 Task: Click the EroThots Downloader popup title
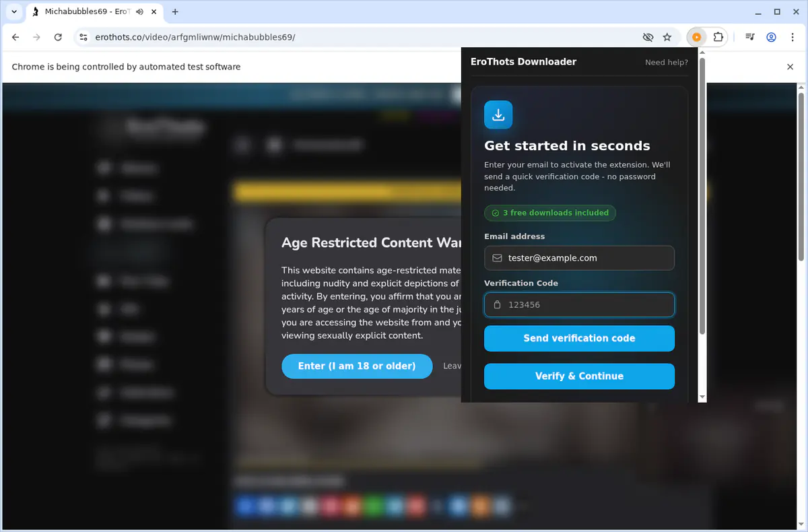click(x=523, y=62)
